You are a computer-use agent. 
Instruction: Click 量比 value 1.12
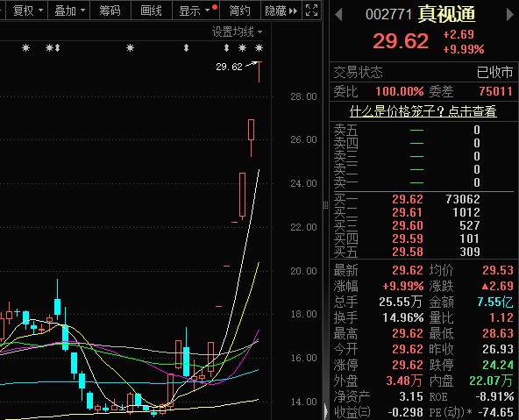(x=501, y=318)
